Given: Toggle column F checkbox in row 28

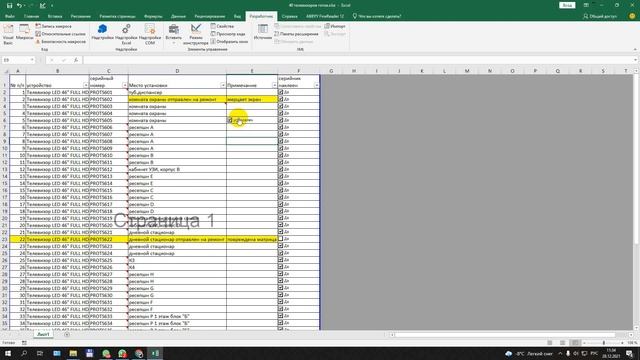Looking at the screenshot, I should 281,273.
